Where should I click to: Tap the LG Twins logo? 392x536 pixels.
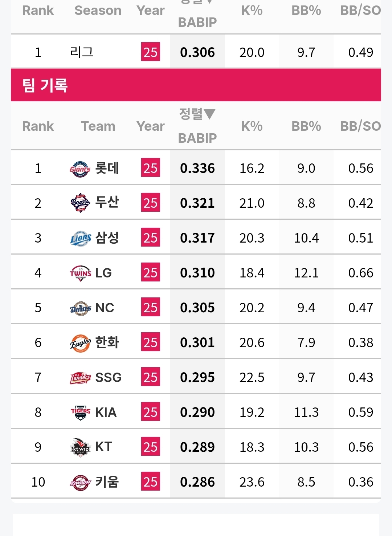click(81, 273)
